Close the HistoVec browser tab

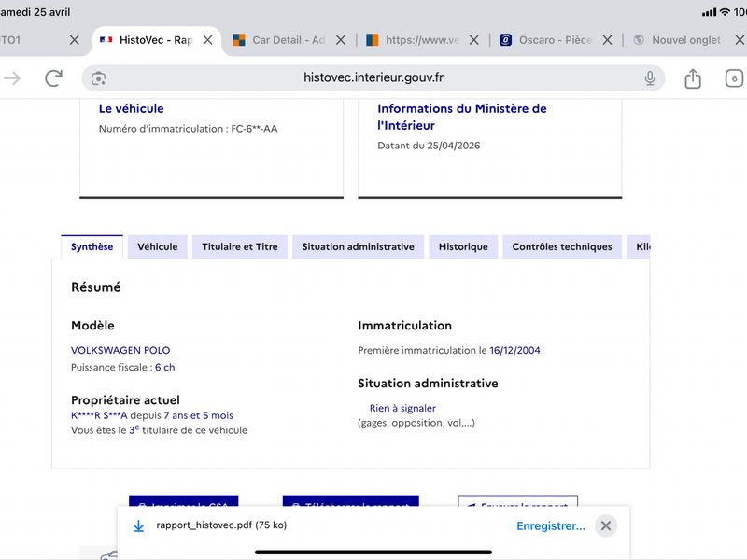[207, 40]
